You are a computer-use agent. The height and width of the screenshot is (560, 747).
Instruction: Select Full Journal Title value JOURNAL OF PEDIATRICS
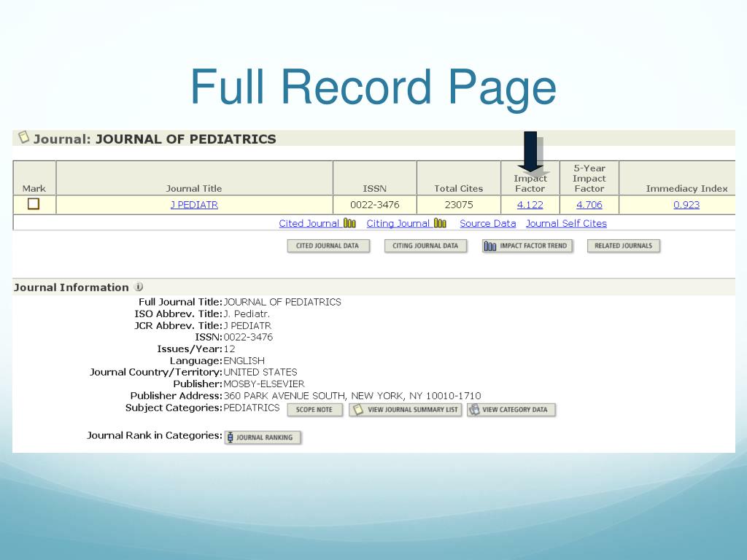pos(282,302)
